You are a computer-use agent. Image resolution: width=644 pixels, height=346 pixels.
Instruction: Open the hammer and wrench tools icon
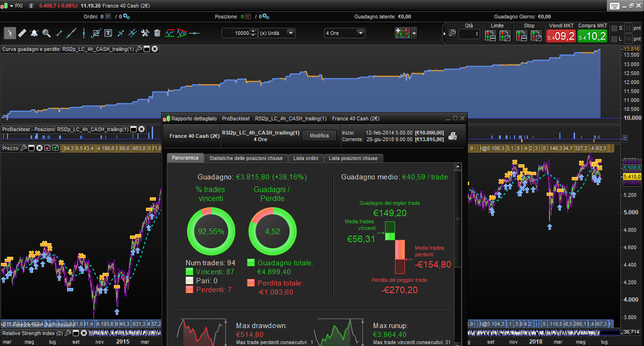pos(145,33)
